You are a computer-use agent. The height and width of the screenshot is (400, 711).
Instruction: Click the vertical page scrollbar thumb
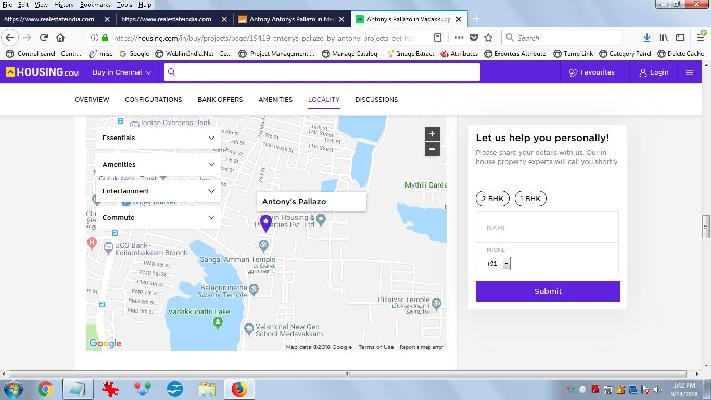coord(706,226)
